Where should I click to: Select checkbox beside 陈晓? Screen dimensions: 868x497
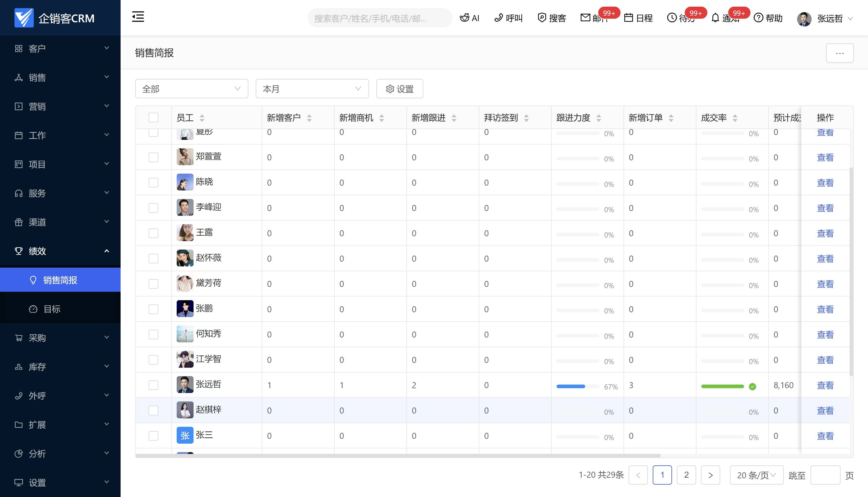153,183
